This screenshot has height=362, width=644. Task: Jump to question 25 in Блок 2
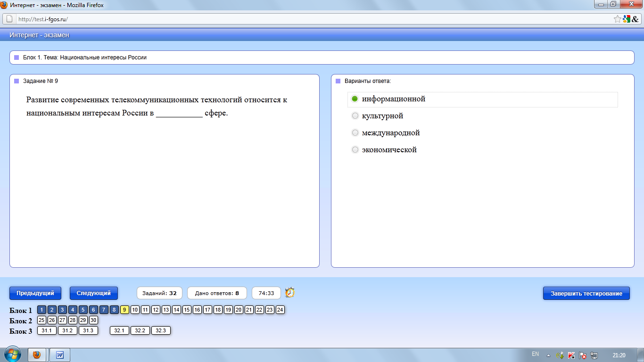(x=41, y=320)
